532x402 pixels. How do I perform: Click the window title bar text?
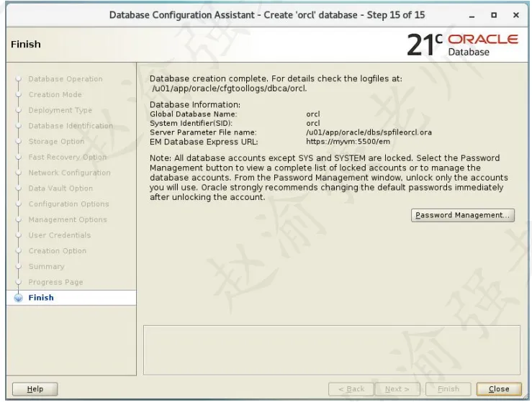pyautogui.click(x=266, y=15)
